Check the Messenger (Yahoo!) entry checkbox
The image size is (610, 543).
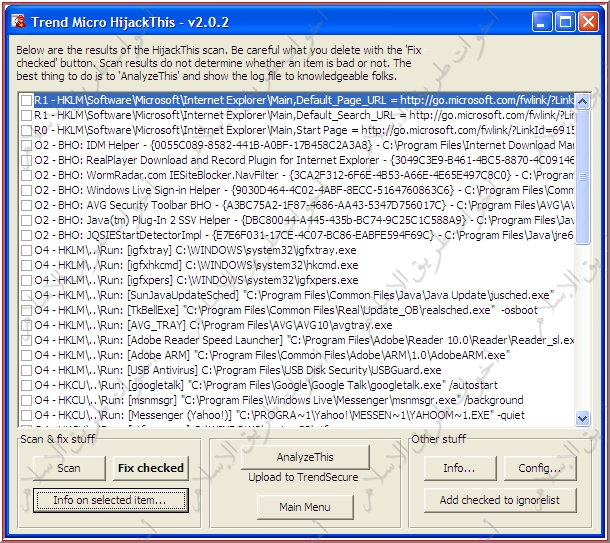click(26, 415)
